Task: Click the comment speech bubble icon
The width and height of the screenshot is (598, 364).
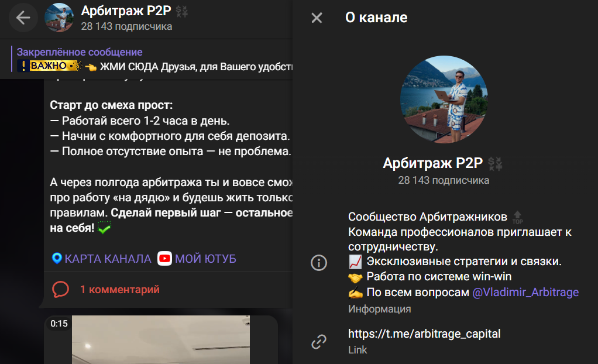Action: pos(62,289)
